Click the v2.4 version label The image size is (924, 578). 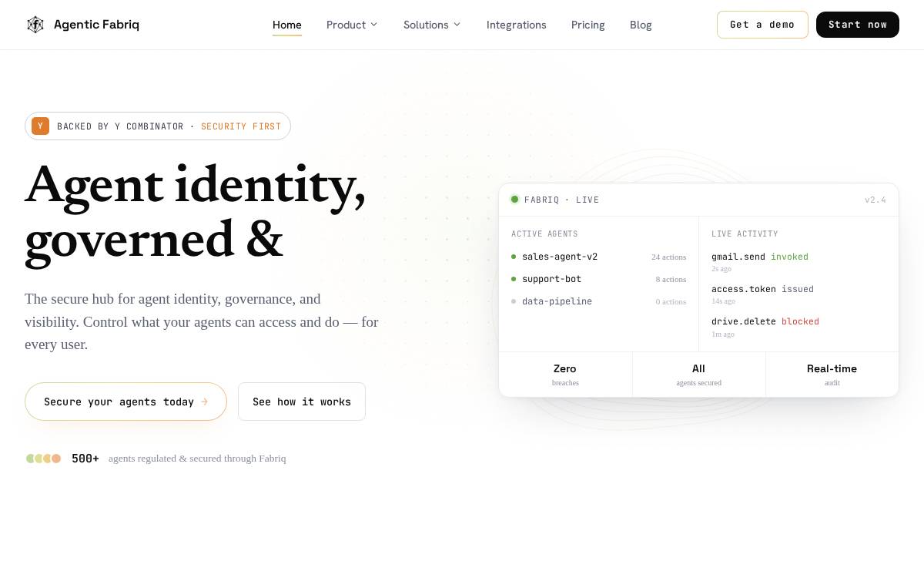click(875, 200)
